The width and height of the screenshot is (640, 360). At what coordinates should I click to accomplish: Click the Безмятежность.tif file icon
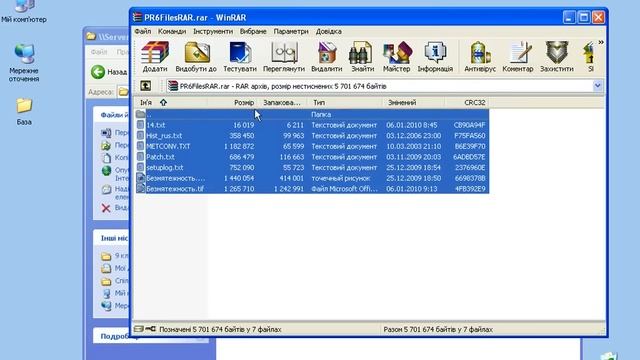(x=140, y=189)
